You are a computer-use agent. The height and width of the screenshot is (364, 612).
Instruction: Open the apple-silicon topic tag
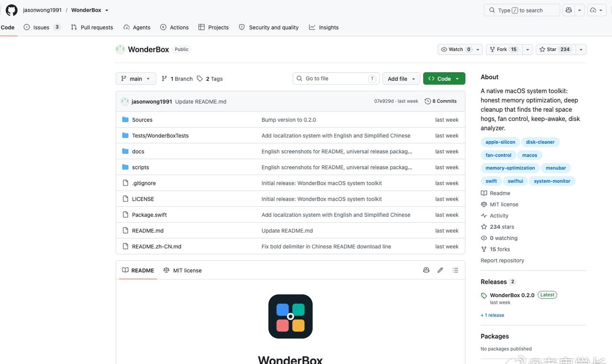coord(501,142)
